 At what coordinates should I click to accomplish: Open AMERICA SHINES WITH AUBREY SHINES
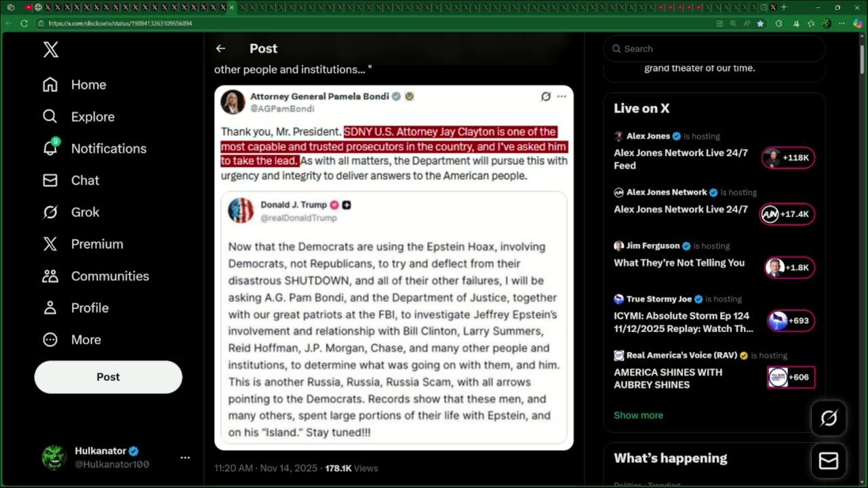tap(668, 378)
